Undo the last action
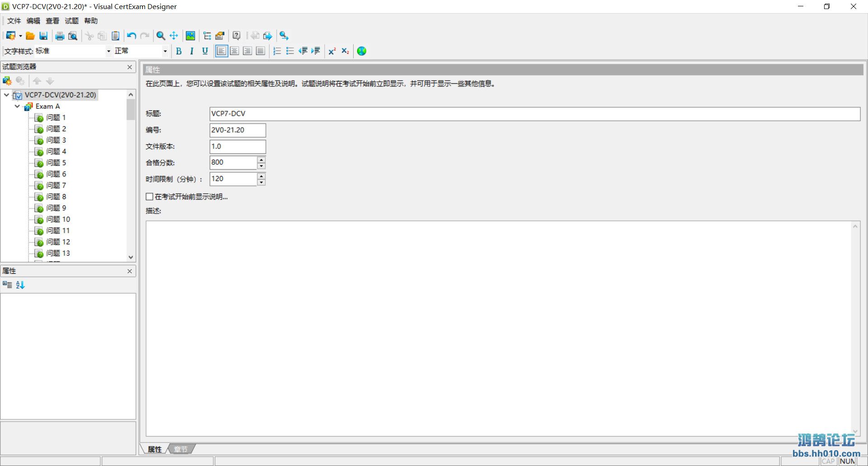The image size is (868, 466). (132, 36)
